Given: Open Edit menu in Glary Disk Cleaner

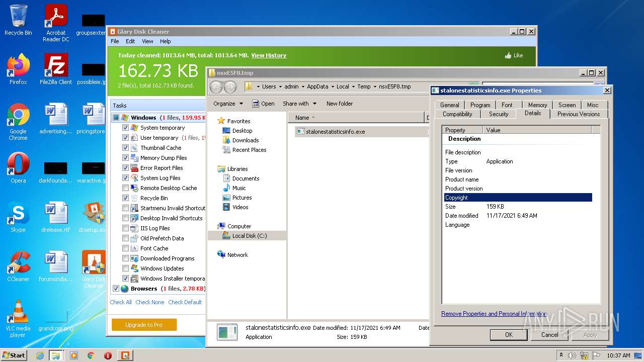Looking at the screenshot, I should coord(130,41).
